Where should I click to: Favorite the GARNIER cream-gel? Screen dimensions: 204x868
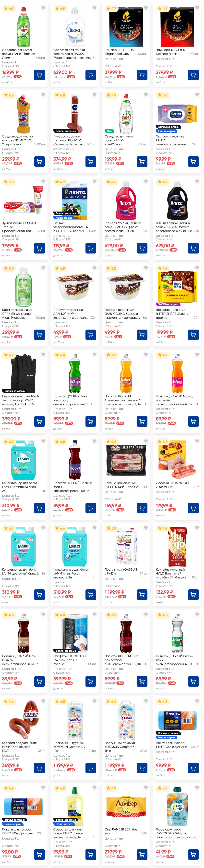(x=43, y=268)
